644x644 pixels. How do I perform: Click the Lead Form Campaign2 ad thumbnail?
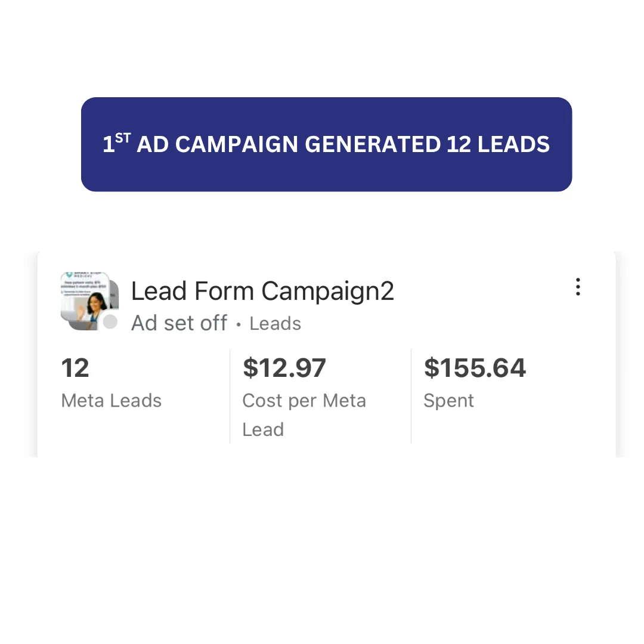point(85,300)
